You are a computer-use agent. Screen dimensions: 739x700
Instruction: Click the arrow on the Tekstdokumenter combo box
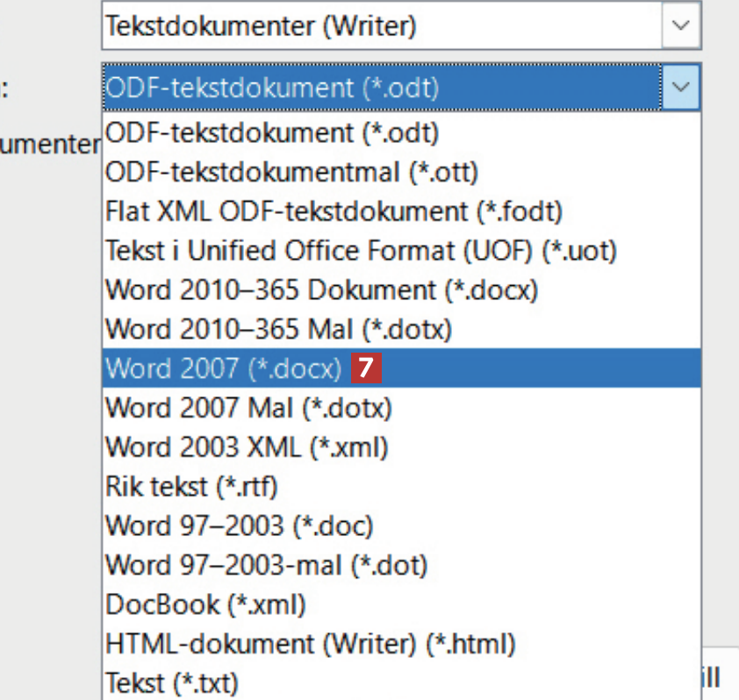681,26
